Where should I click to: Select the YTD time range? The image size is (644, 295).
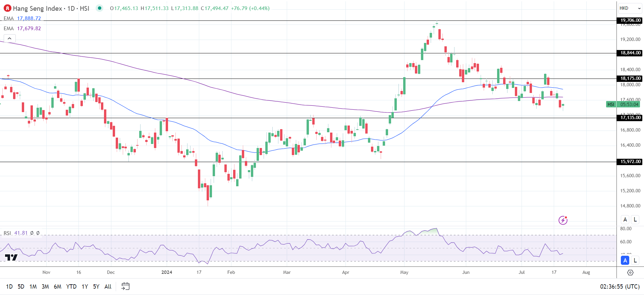click(x=71, y=287)
